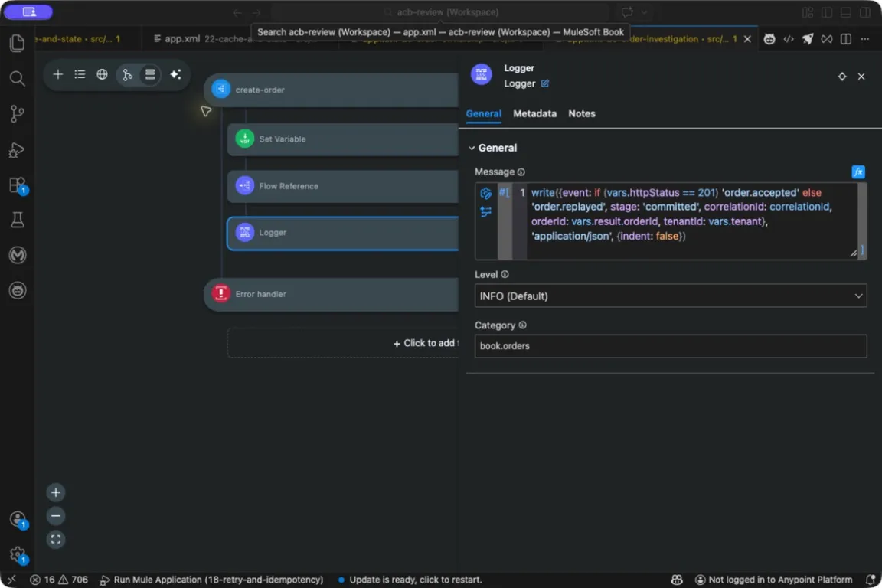Screen dimensions: 882x588
Task: Click the Category input field book.orders
Action: pos(670,346)
